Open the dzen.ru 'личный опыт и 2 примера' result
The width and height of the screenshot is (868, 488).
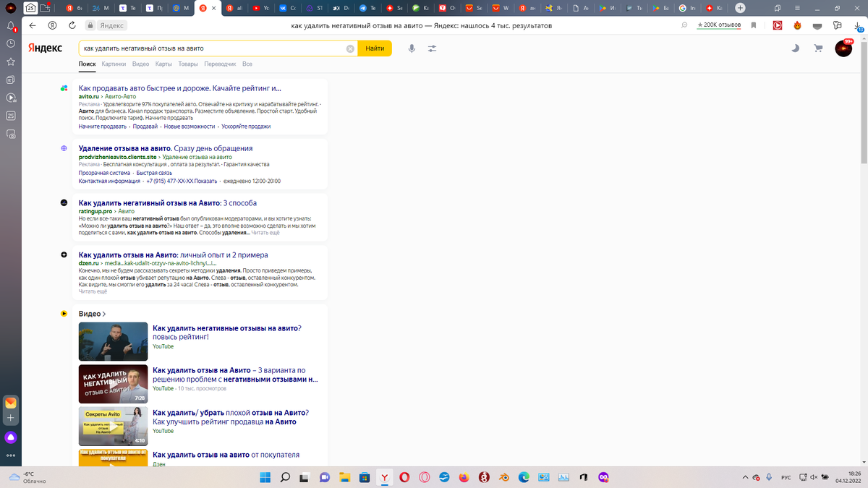point(174,255)
